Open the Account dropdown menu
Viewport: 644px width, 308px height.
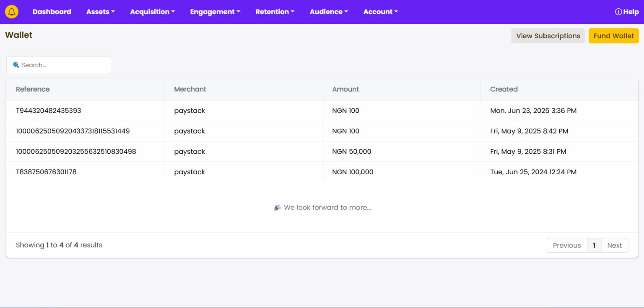(380, 12)
